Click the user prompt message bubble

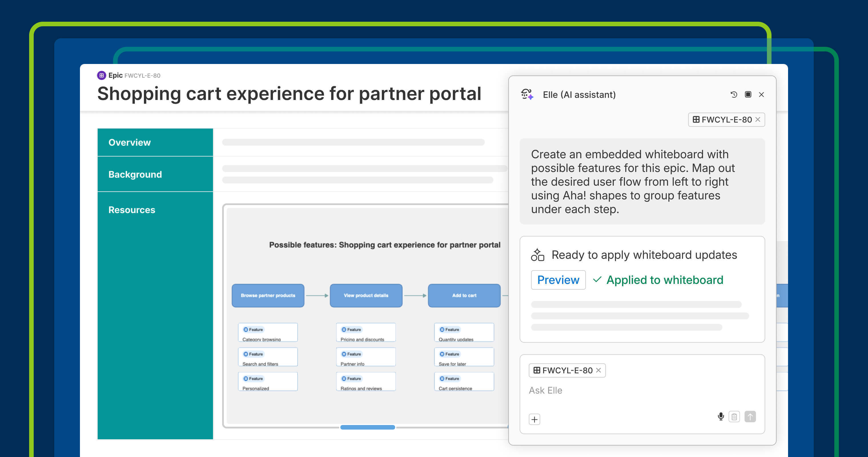click(642, 182)
